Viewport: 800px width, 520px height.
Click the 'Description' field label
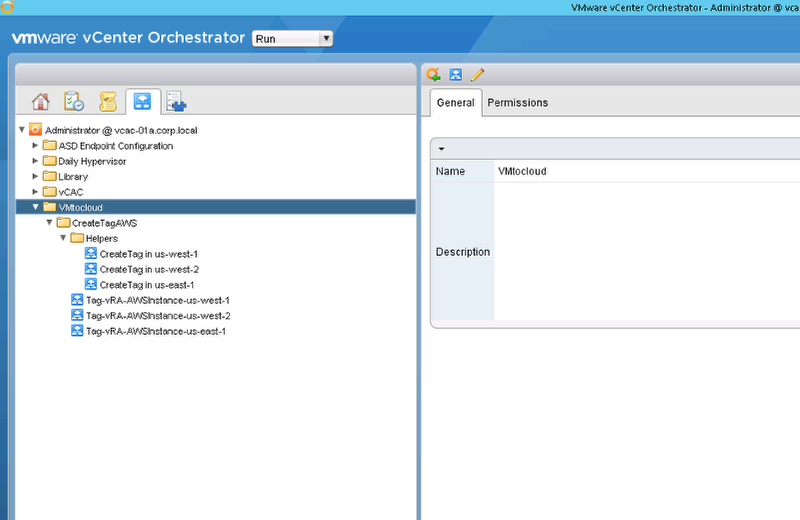(463, 252)
